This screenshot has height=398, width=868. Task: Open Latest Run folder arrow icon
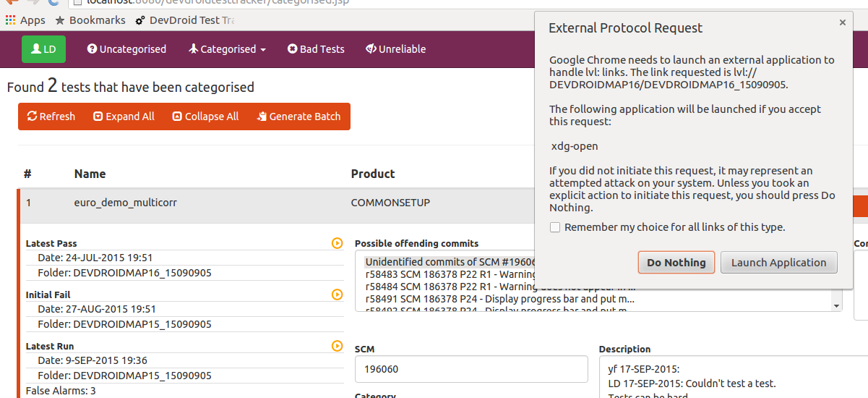pos(337,346)
